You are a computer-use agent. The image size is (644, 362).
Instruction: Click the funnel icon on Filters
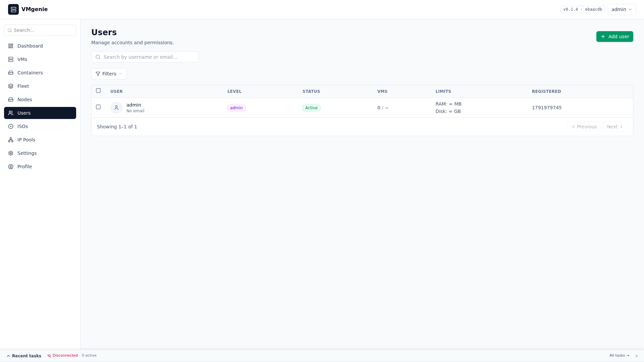[98, 74]
